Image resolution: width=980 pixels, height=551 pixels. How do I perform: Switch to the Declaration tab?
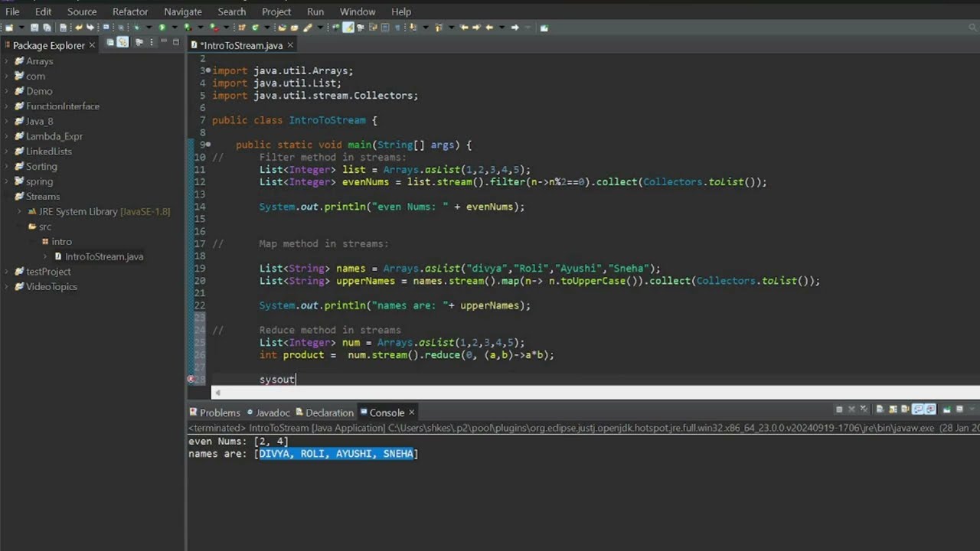click(x=325, y=412)
